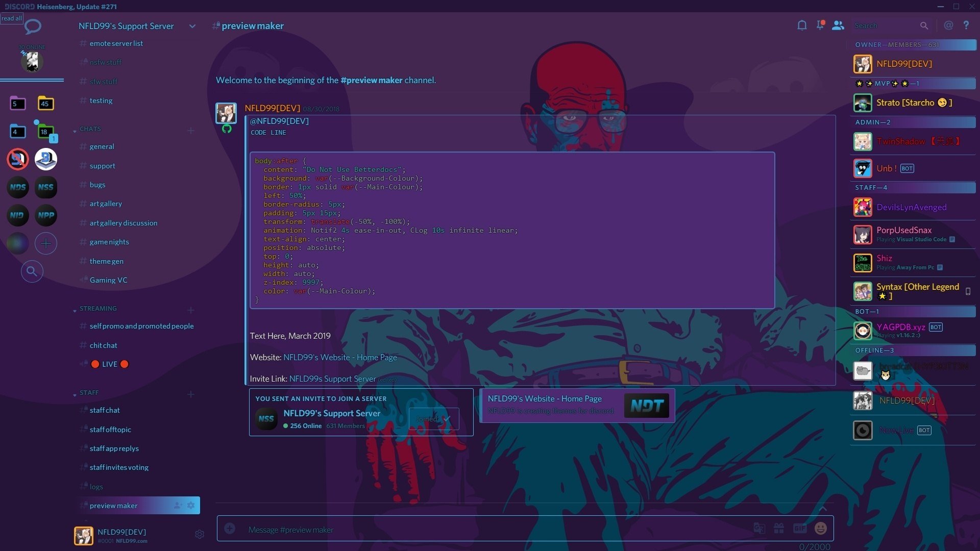The image size is (980, 551).
Task: Open the GIF picker button
Action: 799,529
